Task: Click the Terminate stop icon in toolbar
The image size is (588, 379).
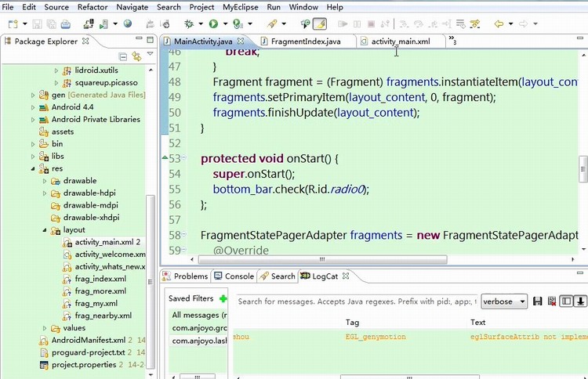Action: 372,24
